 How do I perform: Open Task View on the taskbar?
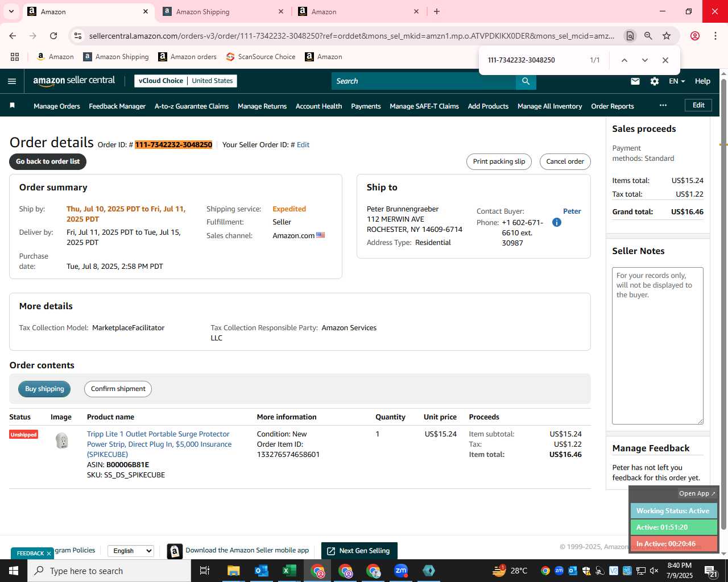[205, 571]
